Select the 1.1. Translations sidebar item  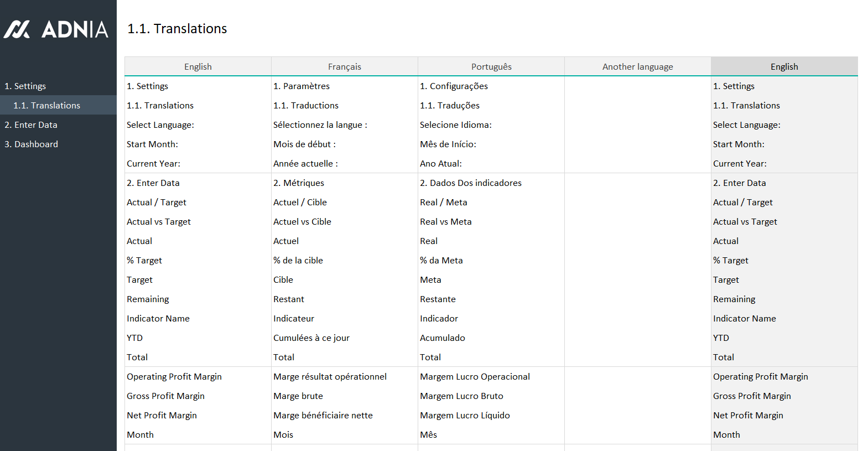[47, 106]
